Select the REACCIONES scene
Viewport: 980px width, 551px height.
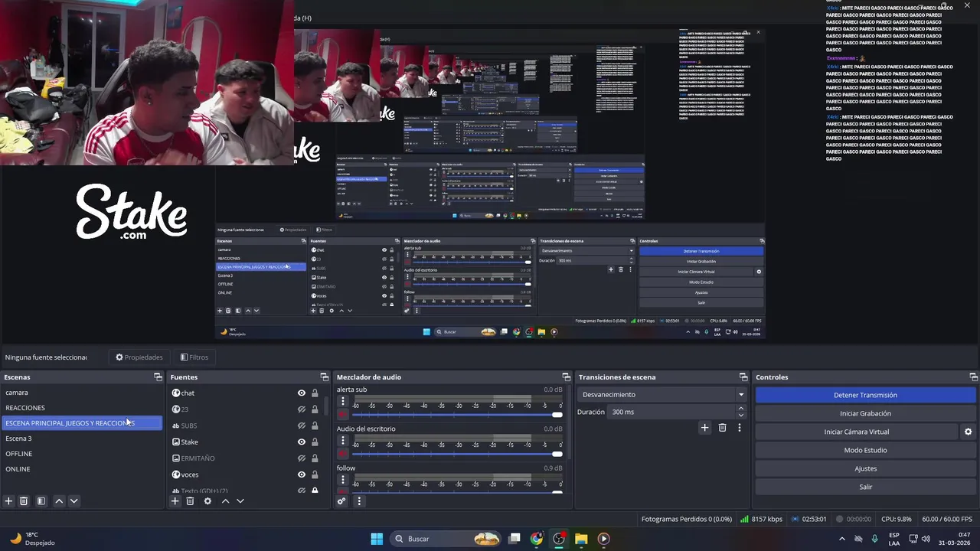(x=82, y=408)
